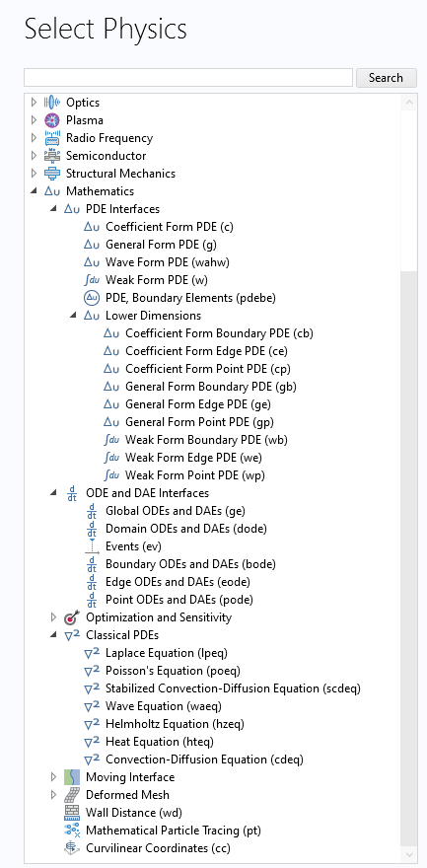Click the Moving Interface icon
Image resolution: width=427 pixels, height=868 pixels.
[x=72, y=776]
